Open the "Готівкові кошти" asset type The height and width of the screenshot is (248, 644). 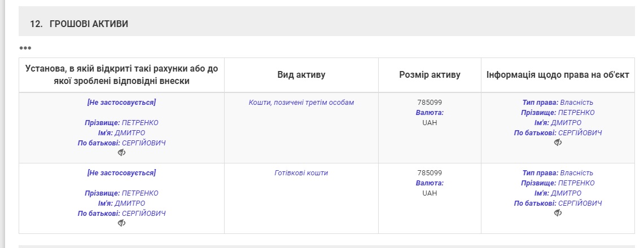(301, 173)
